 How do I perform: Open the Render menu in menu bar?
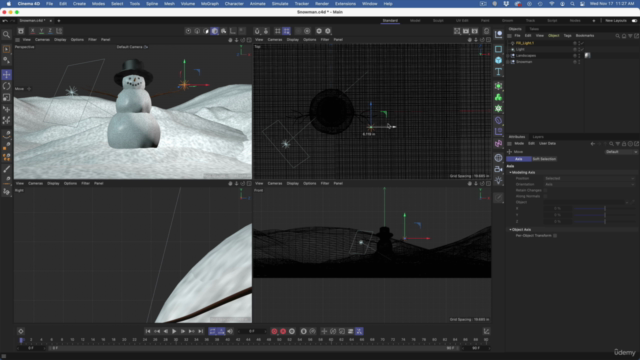coord(322,4)
